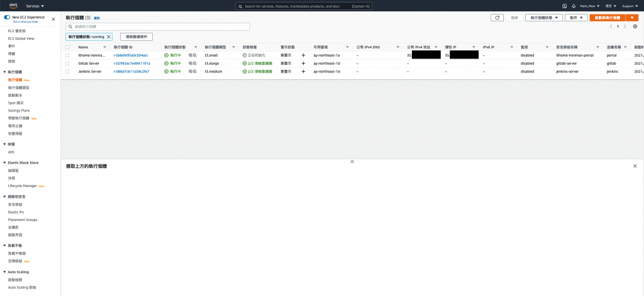Open the Mark_Mew account dropdown
This screenshot has height=296, width=644.
(x=590, y=6)
